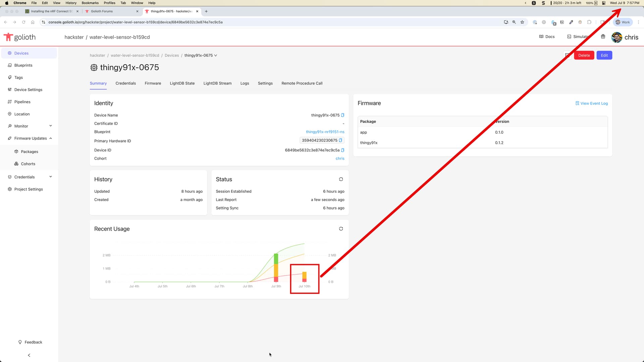Image resolution: width=644 pixels, height=362 pixels.
Task: Click the Jul 10th usage bar
Action: pos(305,277)
